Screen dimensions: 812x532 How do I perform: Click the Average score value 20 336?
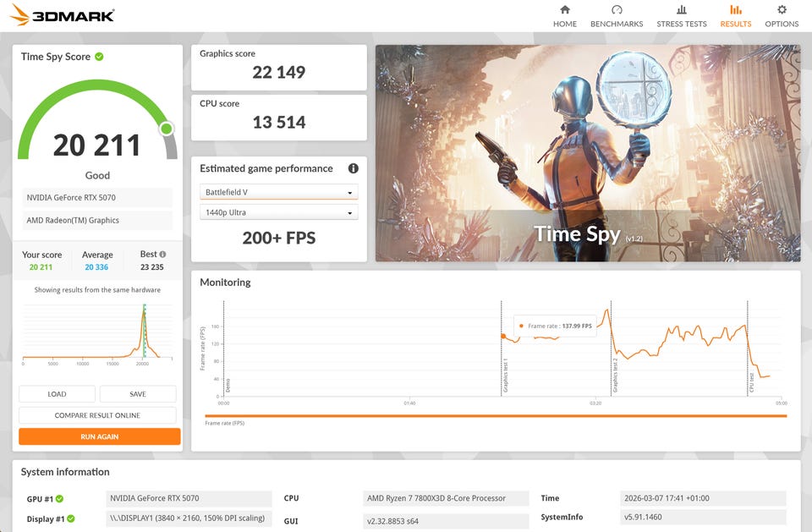[x=96, y=267]
